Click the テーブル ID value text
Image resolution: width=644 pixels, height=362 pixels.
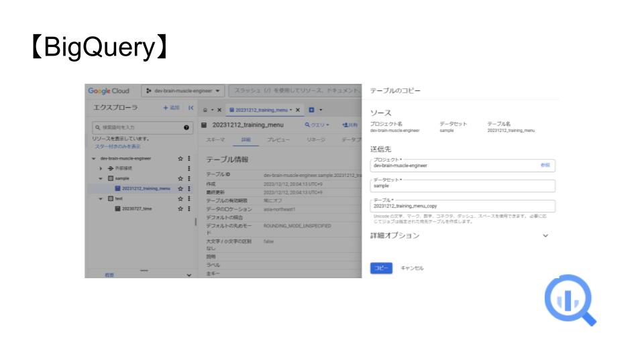coord(313,175)
